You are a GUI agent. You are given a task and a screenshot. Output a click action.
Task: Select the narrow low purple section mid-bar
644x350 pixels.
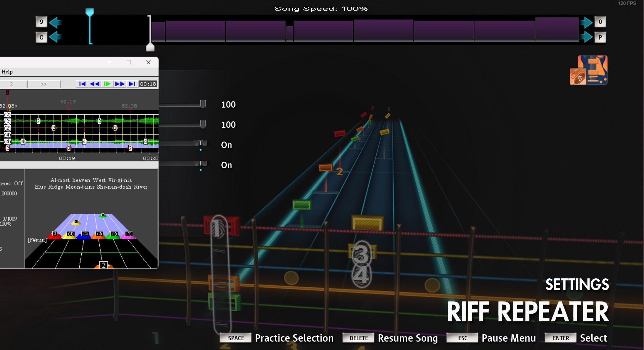290,34
